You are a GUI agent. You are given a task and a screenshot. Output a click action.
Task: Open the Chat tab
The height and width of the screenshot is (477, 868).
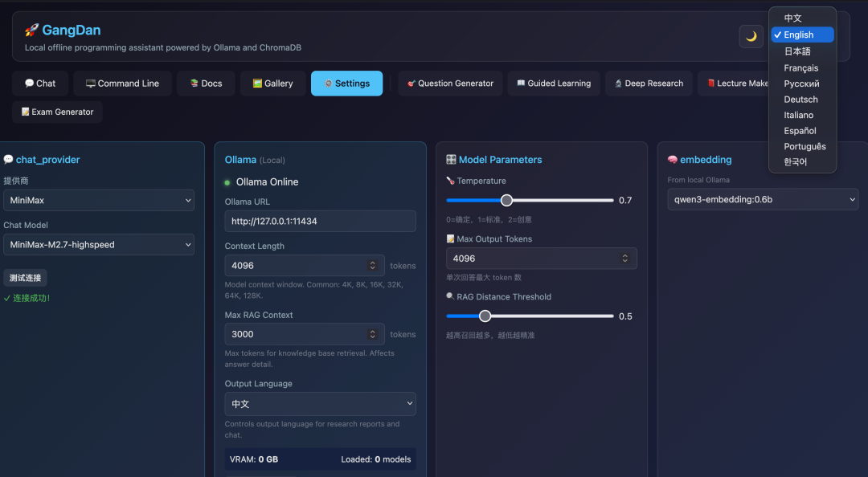(x=40, y=84)
